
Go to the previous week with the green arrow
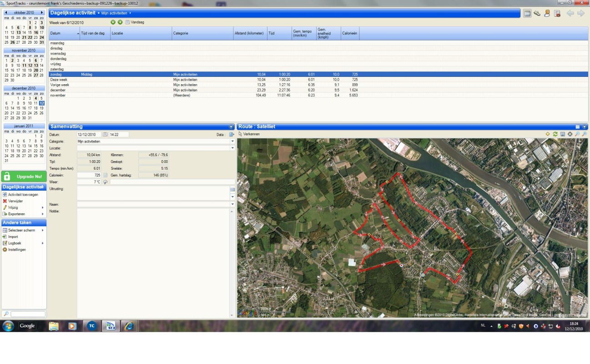click(x=113, y=22)
